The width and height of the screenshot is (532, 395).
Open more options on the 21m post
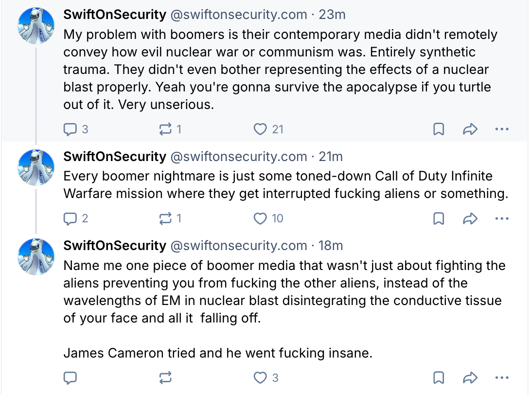501,219
